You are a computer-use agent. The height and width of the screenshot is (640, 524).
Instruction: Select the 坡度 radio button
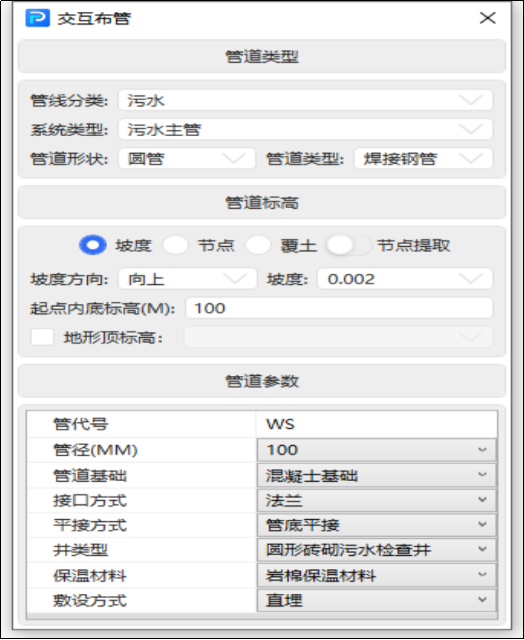93,245
